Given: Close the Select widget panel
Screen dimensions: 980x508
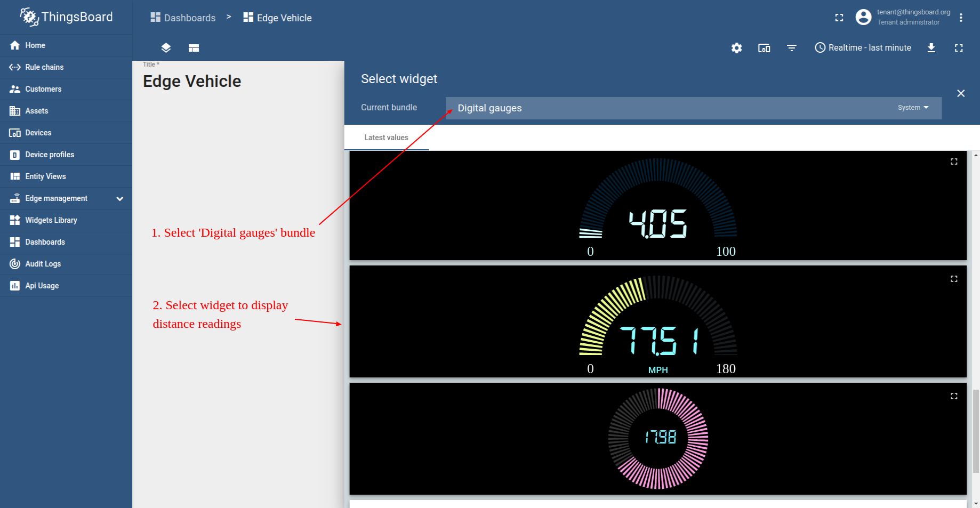Looking at the screenshot, I should pos(961,93).
